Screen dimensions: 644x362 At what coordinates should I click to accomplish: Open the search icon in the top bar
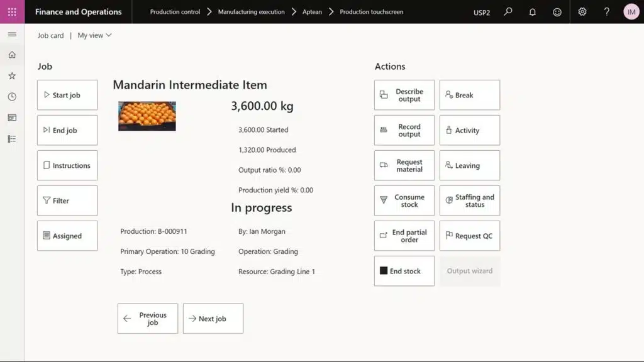508,11
